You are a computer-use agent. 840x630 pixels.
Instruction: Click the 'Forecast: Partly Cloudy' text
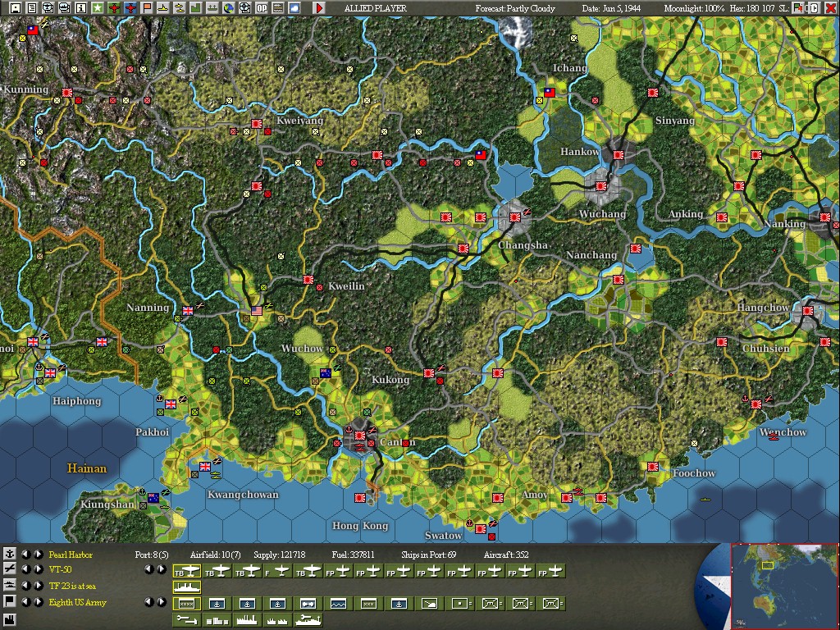tap(515, 8)
